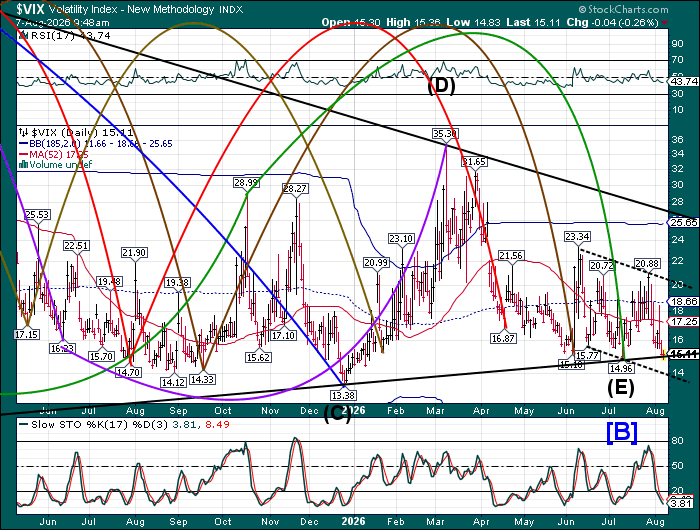700x530 pixels.
Task: Click the 15.62 low price label
Action: coord(258,358)
